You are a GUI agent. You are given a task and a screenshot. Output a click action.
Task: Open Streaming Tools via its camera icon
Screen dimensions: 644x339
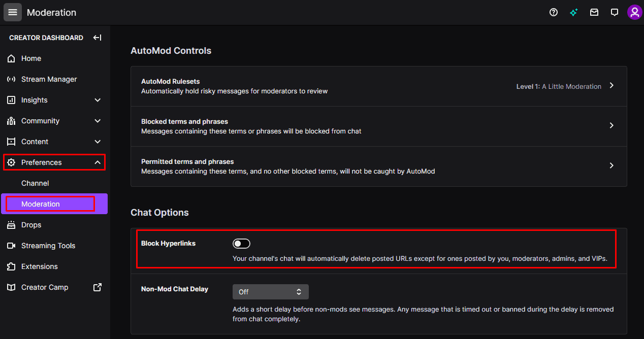tap(11, 246)
